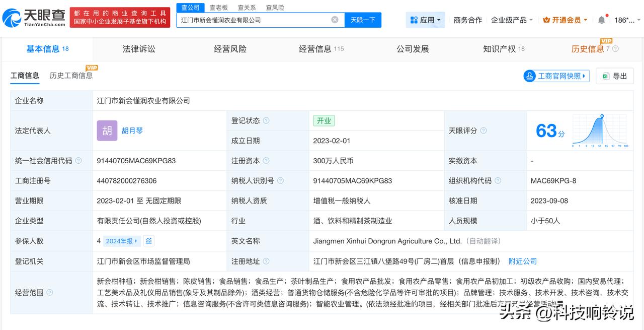Image resolution: width=644 pixels, height=330 pixels.
Task: Click help icon next to 统一社会信用代码
Action: click(x=78, y=161)
